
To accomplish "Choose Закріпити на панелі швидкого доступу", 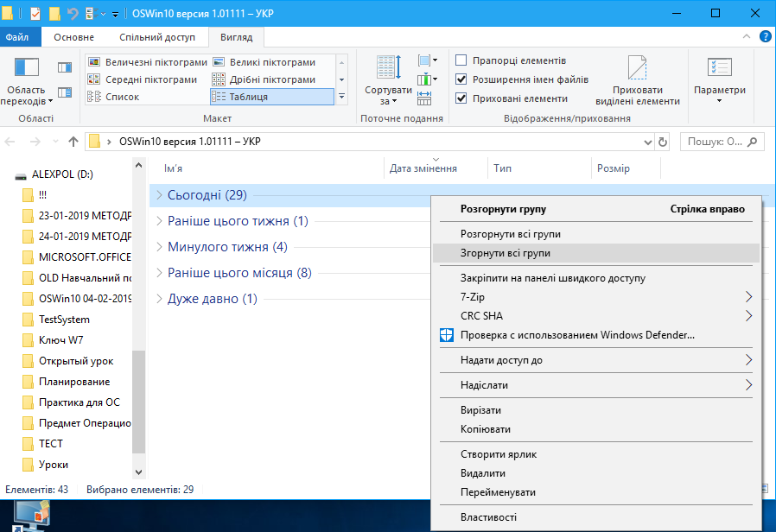I will [x=596, y=278].
